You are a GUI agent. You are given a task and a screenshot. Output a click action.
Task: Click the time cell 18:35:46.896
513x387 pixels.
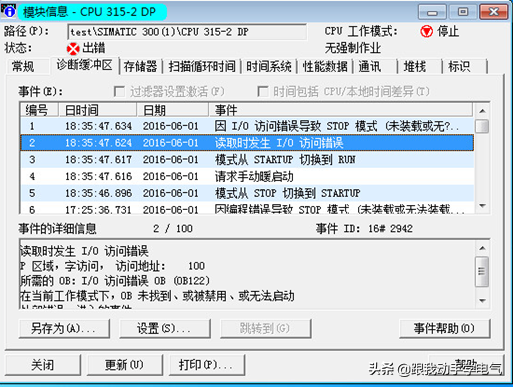point(98,193)
